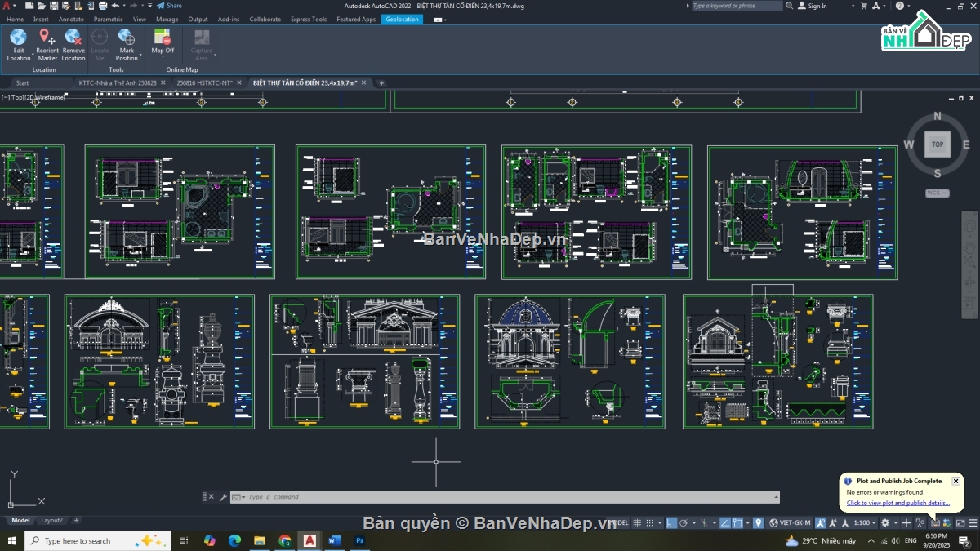Switch to the KTTC-Nhà a Thế Anh drawing tab
Viewport: 980px width, 551px height.
(x=118, y=82)
